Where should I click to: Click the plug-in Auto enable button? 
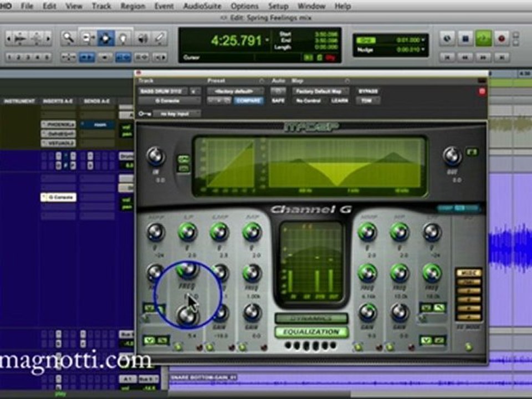278,91
